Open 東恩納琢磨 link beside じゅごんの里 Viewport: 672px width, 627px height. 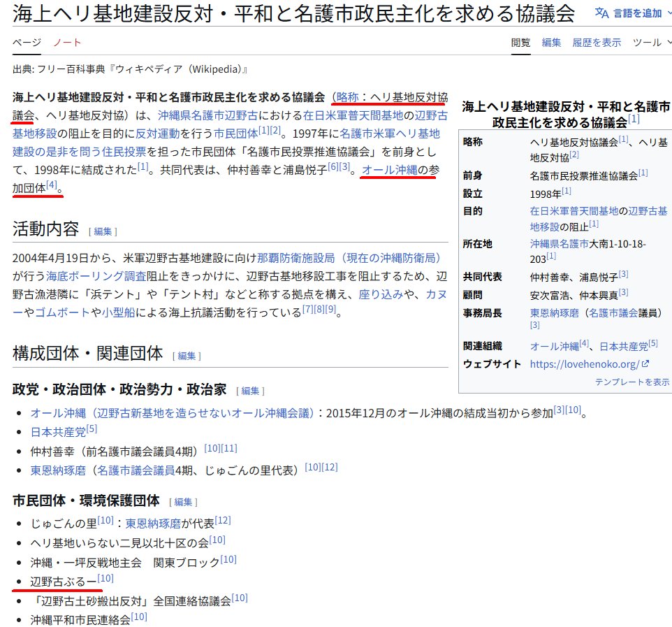(153, 524)
